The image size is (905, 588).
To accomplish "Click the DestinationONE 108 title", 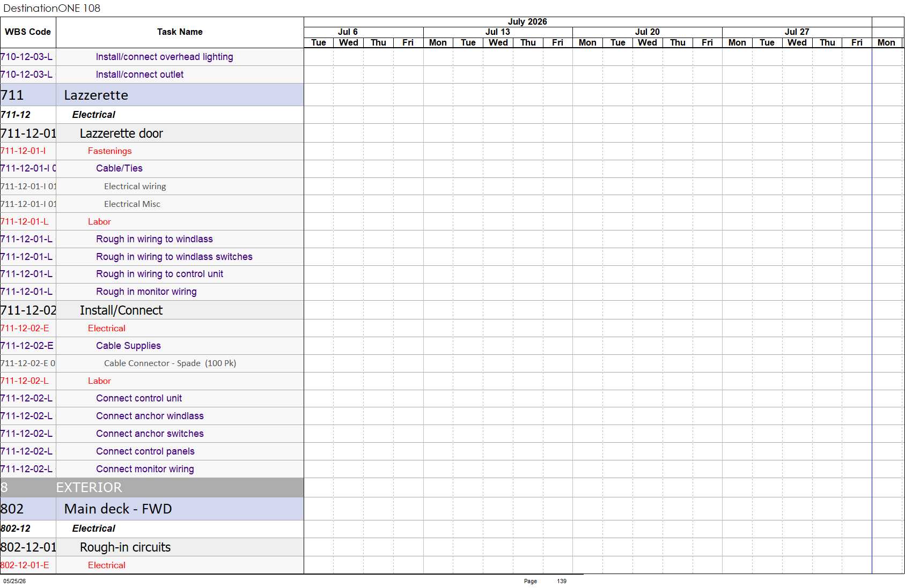I will [x=51, y=8].
